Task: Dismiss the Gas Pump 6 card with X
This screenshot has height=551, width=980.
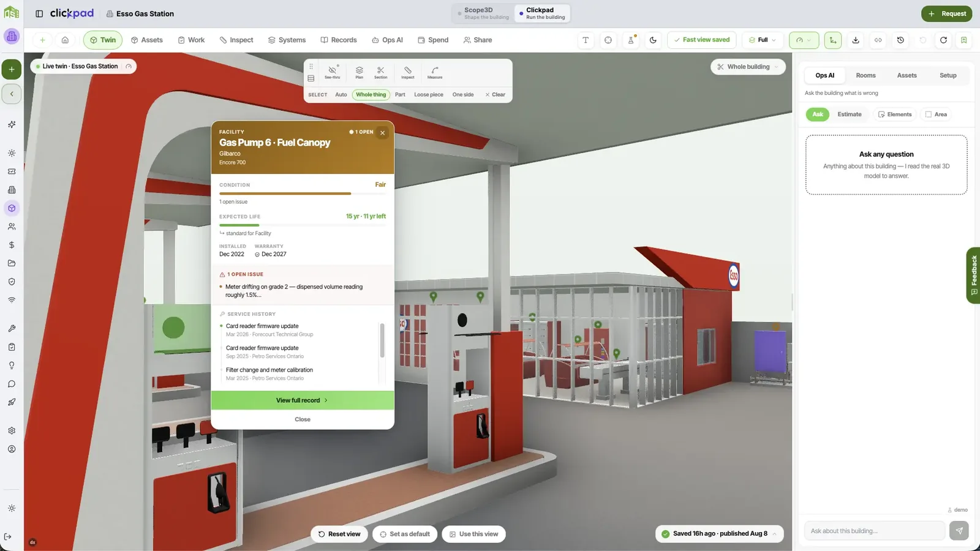Action: [382, 133]
